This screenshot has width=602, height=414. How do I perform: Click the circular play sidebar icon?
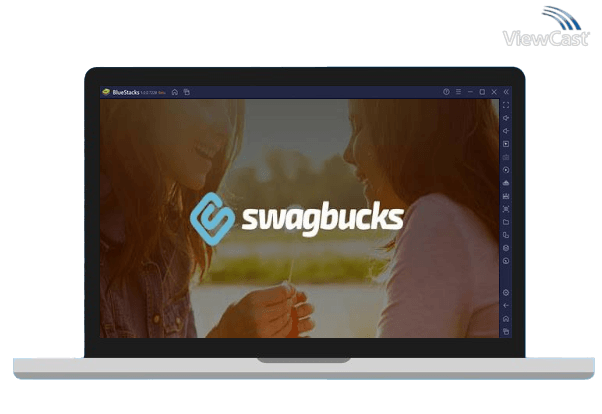(506, 170)
